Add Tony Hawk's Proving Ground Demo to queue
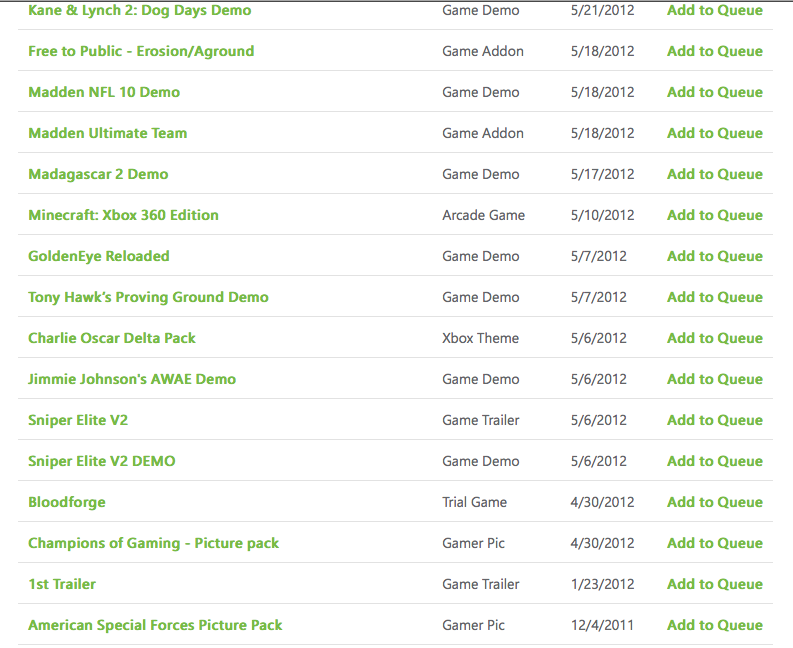Screen dimensions: 793x648 (x=715, y=297)
